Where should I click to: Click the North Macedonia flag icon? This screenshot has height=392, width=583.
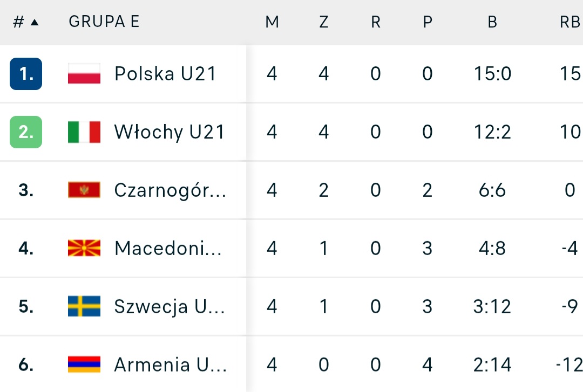point(84,249)
